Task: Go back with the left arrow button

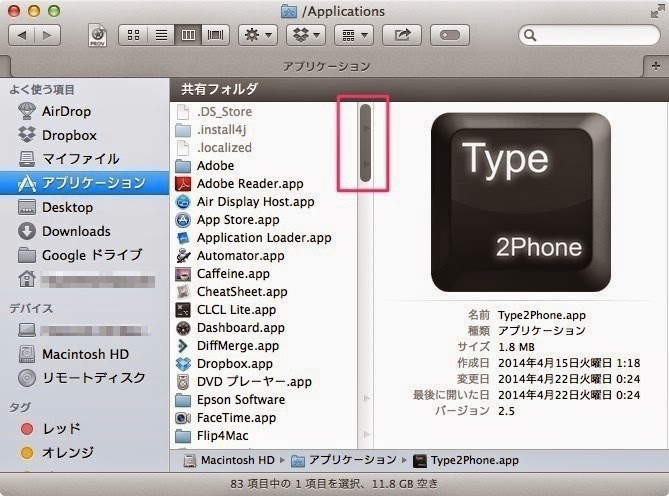Action: pyautogui.click(x=21, y=35)
